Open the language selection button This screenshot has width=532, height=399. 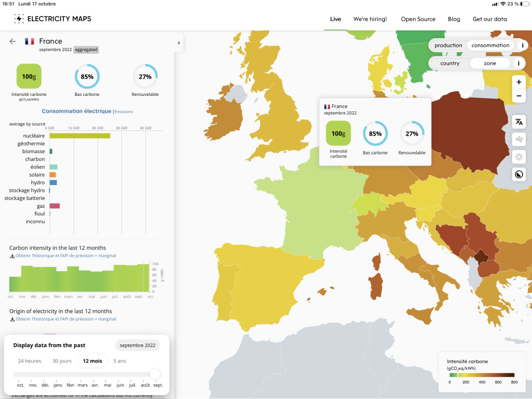click(519, 122)
